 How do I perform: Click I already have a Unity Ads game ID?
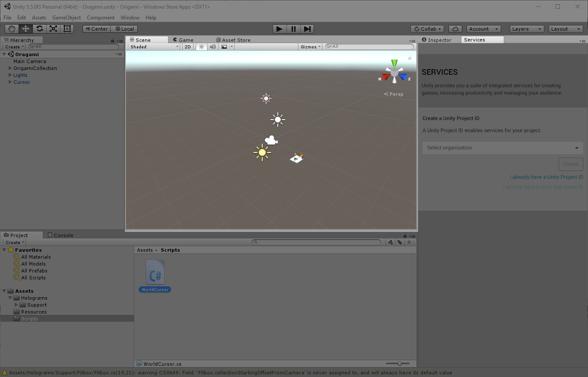point(543,187)
